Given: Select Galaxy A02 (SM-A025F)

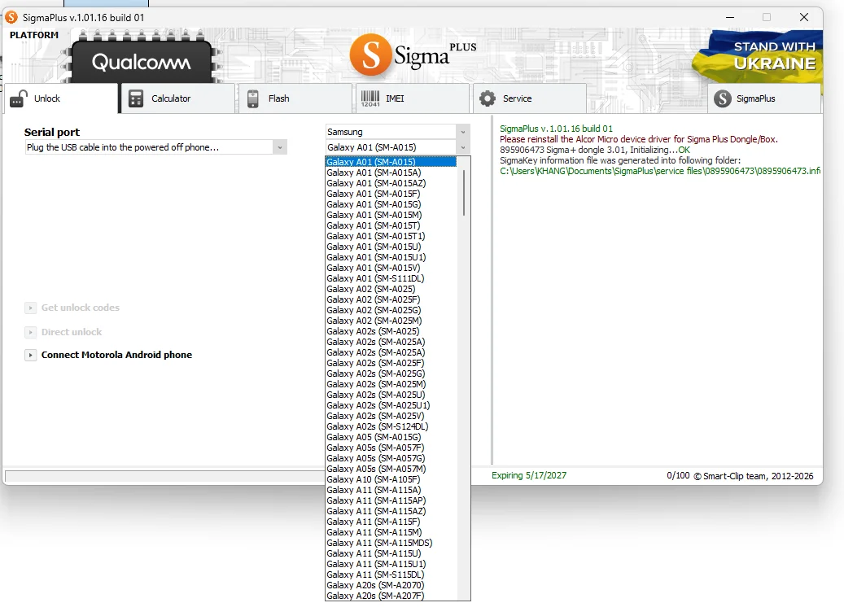Looking at the screenshot, I should point(391,299).
